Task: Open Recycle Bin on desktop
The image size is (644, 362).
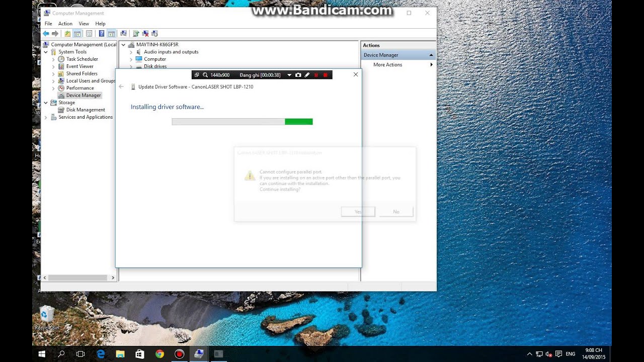Action: [x=47, y=318]
